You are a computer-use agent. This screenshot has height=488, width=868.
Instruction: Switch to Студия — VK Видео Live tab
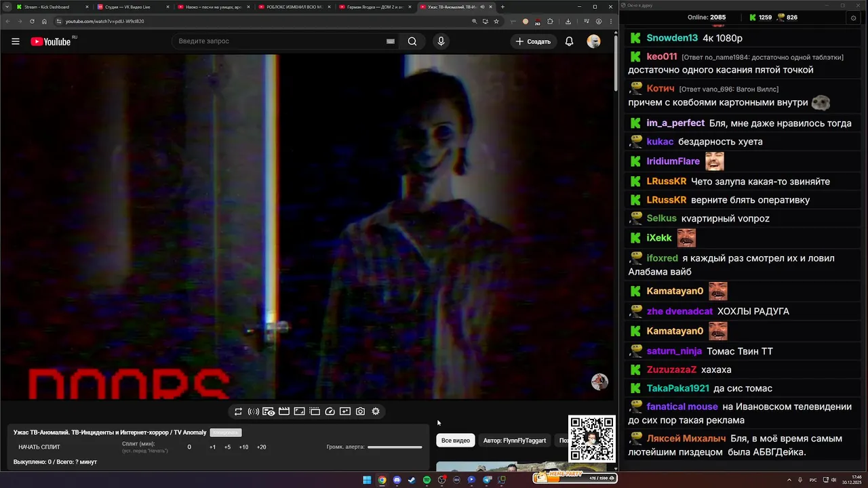click(x=134, y=7)
